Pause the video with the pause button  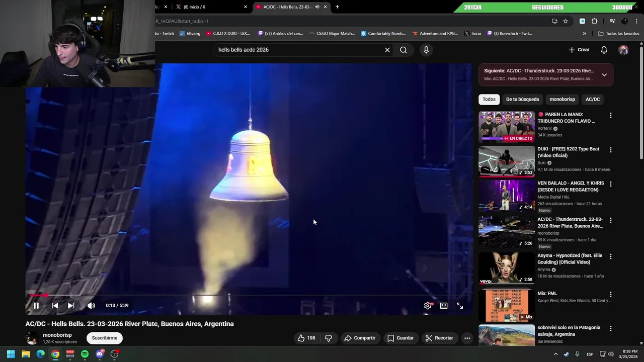coord(36,306)
